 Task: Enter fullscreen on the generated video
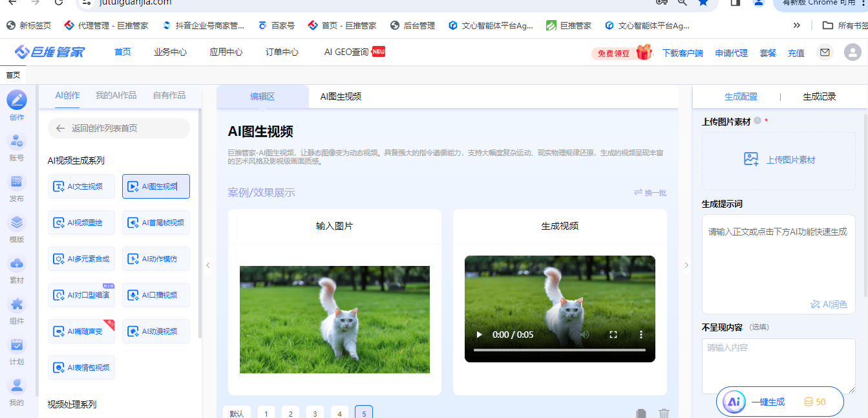(613, 335)
